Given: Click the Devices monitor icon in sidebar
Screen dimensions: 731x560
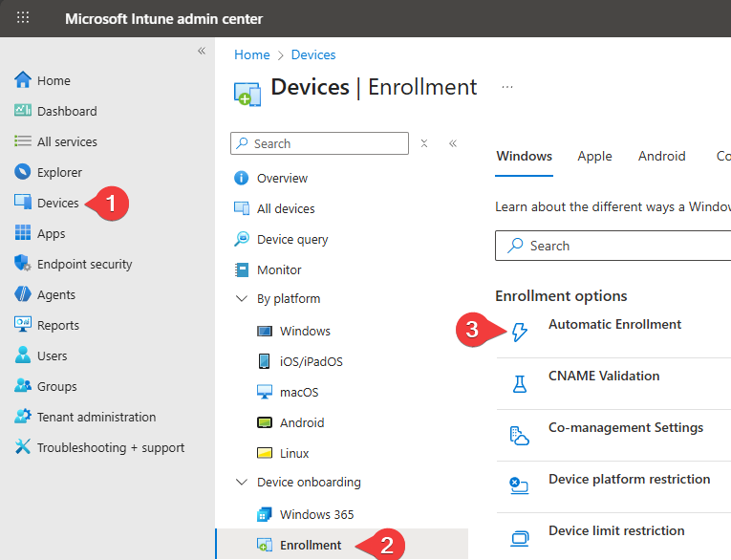Looking at the screenshot, I should click(x=23, y=202).
